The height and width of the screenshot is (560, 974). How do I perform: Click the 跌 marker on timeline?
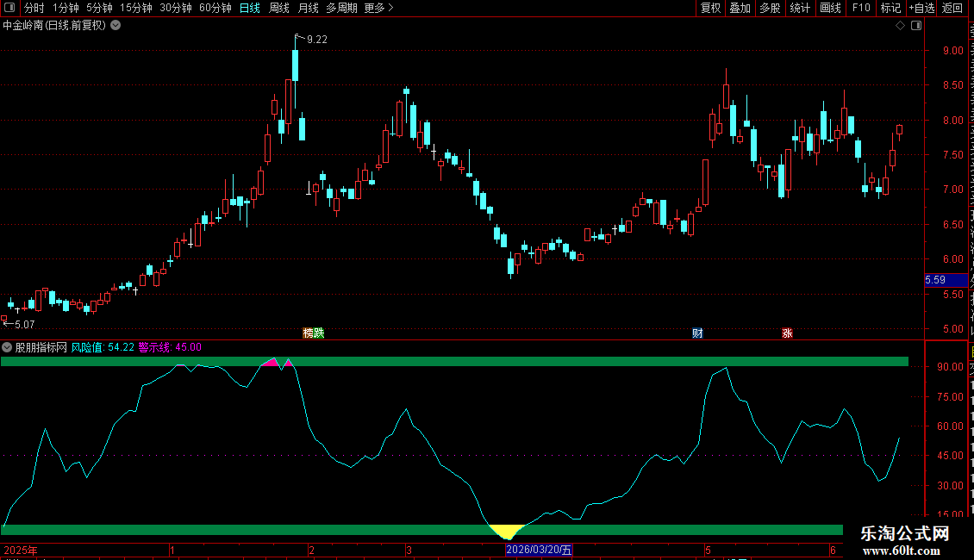point(319,333)
